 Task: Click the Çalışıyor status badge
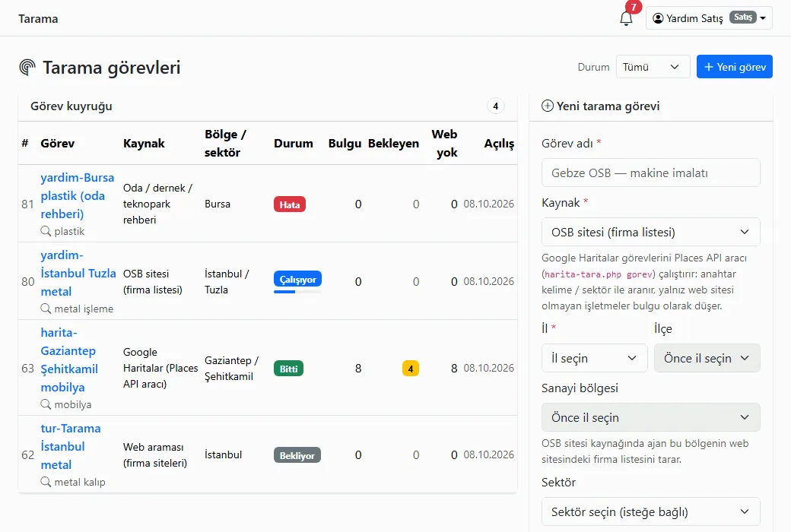click(x=297, y=279)
